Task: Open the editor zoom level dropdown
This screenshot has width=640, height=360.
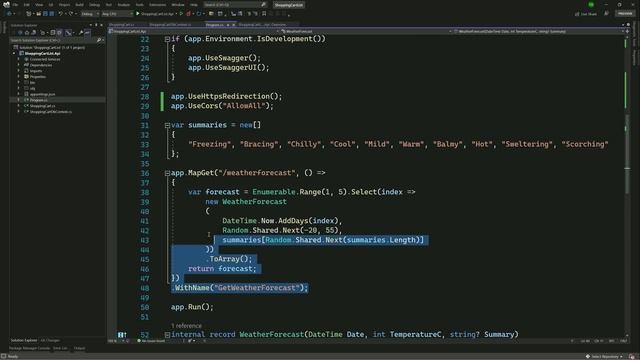Action: click(x=116, y=341)
